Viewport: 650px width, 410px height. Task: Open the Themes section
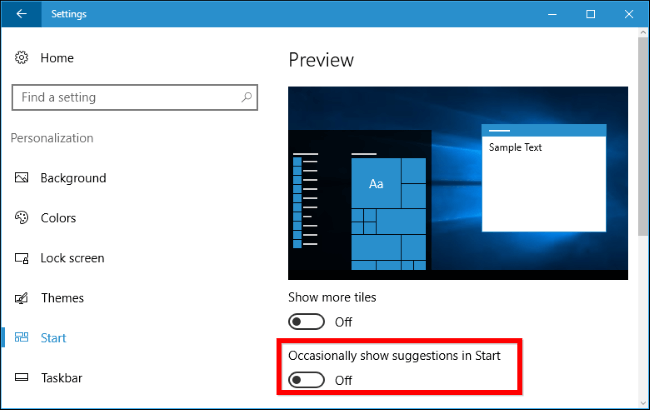[62, 298]
